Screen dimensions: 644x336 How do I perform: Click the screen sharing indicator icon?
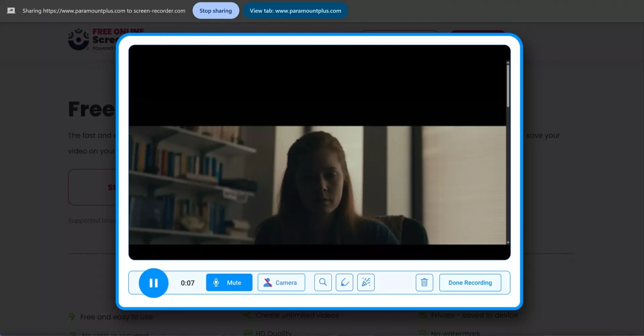point(11,10)
